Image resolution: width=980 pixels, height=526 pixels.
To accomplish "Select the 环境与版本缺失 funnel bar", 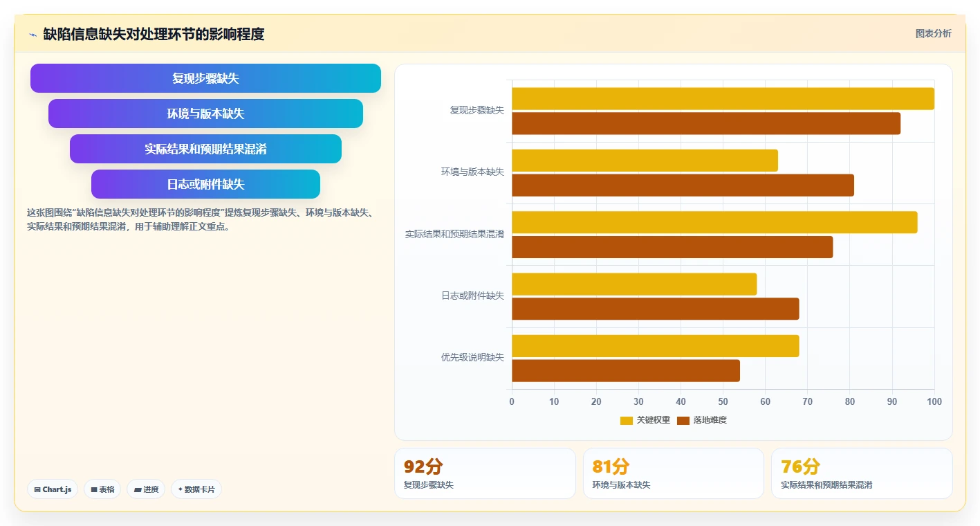I will (x=205, y=114).
